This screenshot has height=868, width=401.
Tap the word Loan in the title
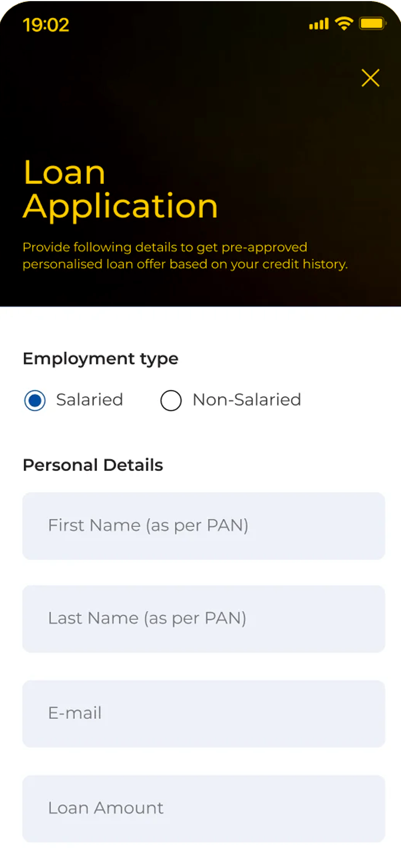tap(64, 173)
